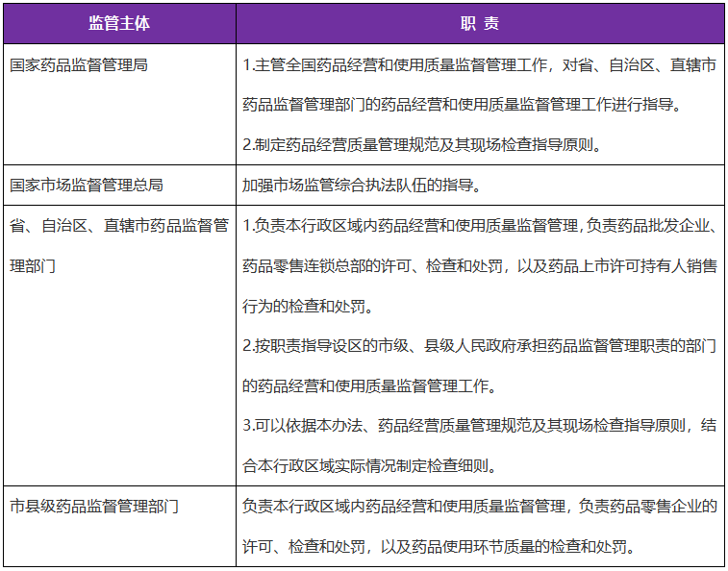Click the line beginning 药品监督管理部门的药品经营
The width and height of the screenshot is (728, 571).
point(463,105)
